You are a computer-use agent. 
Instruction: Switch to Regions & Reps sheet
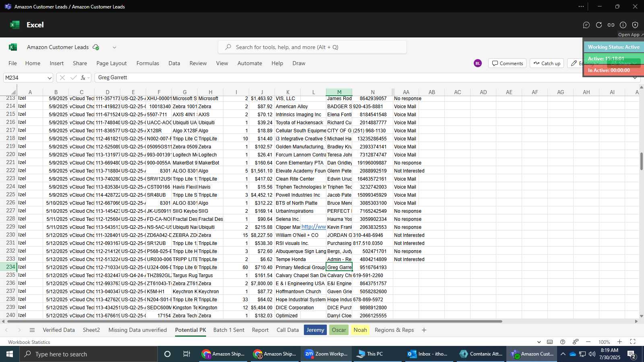click(394, 330)
